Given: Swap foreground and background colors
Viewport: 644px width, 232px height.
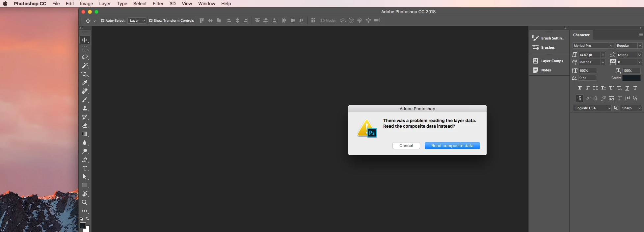Looking at the screenshot, I should [87, 219].
